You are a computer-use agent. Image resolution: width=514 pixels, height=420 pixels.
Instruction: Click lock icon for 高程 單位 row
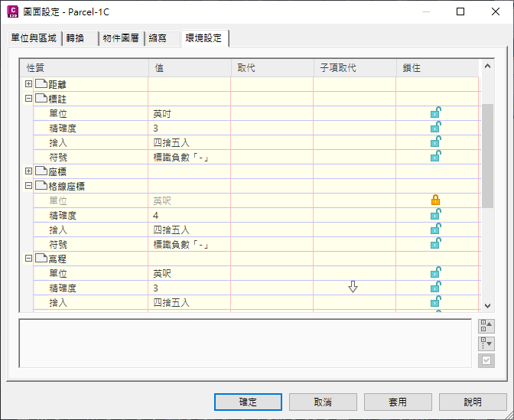(436, 272)
